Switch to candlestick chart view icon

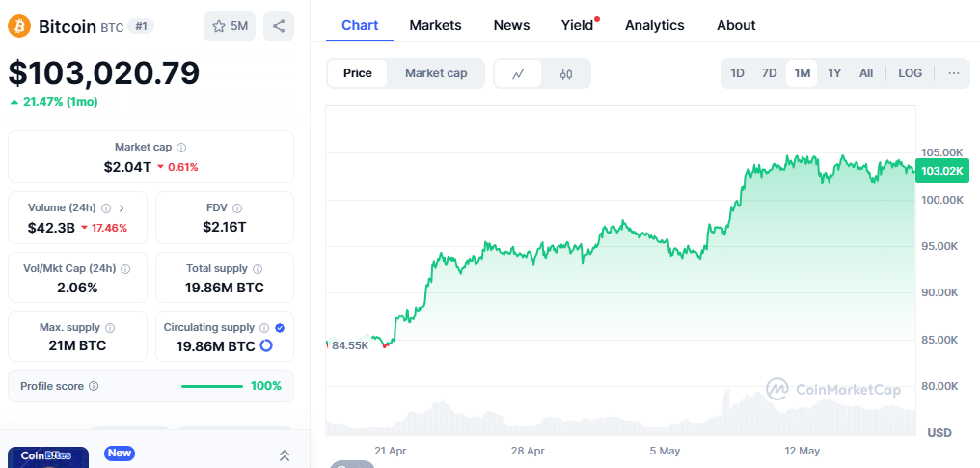coord(566,73)
